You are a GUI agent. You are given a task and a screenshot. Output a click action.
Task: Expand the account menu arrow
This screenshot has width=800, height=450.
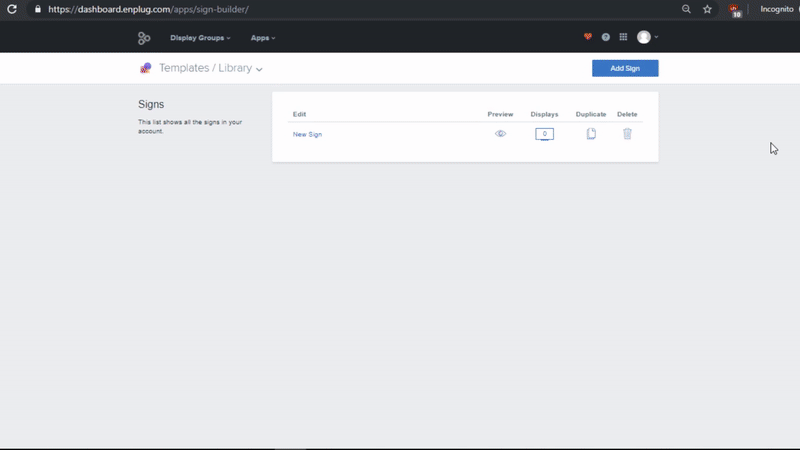656,37
